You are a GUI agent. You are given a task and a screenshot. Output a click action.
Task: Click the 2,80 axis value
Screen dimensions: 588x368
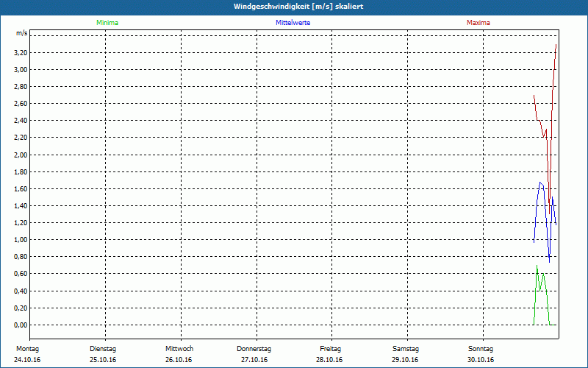coord(21,87)
